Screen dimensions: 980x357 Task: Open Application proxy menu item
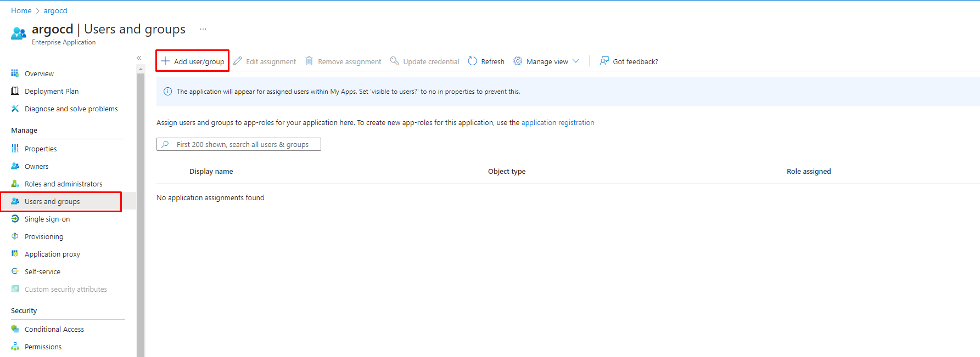point(52,254)
